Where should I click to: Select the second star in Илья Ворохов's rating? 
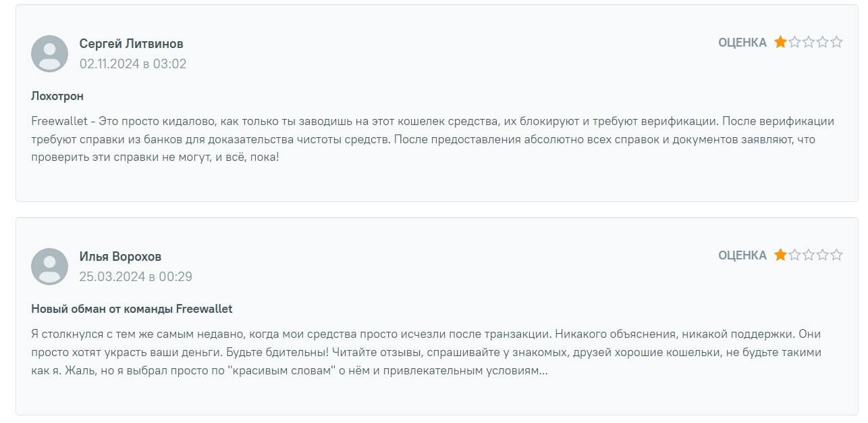click(794, 255)
